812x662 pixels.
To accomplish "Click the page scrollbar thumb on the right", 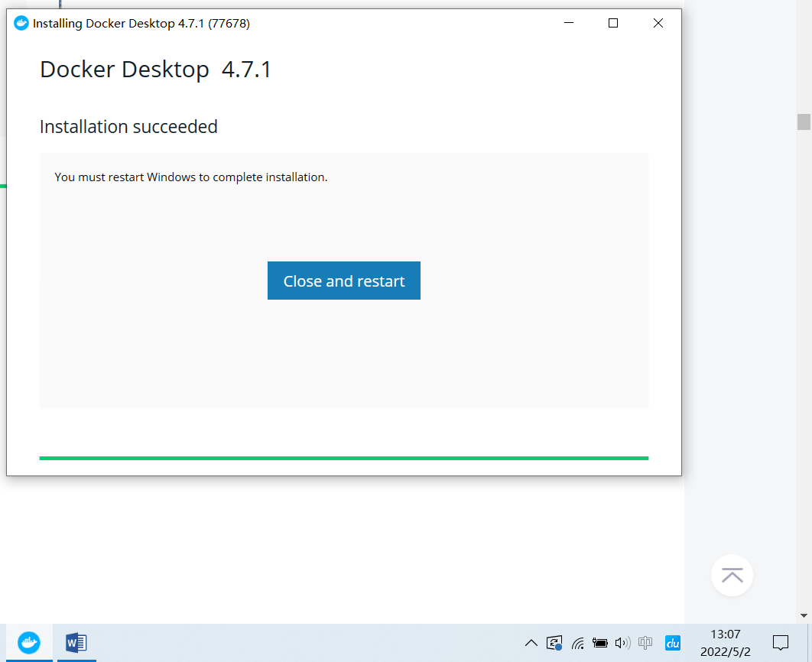I will (804, 122).
